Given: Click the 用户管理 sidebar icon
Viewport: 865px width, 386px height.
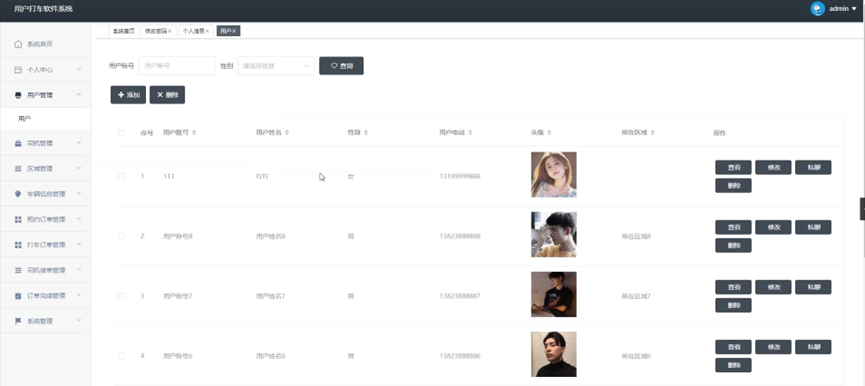Looking at the screenshot, I should click(18, 95).
